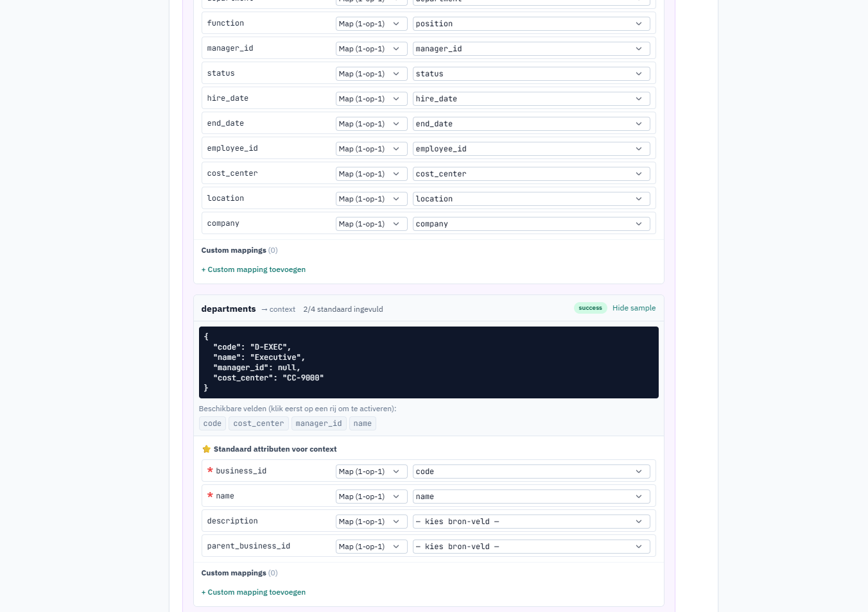This screenshot has width=868, height=612.
Task: Add custom mapping in departments section
Action: tap(253, 592)
